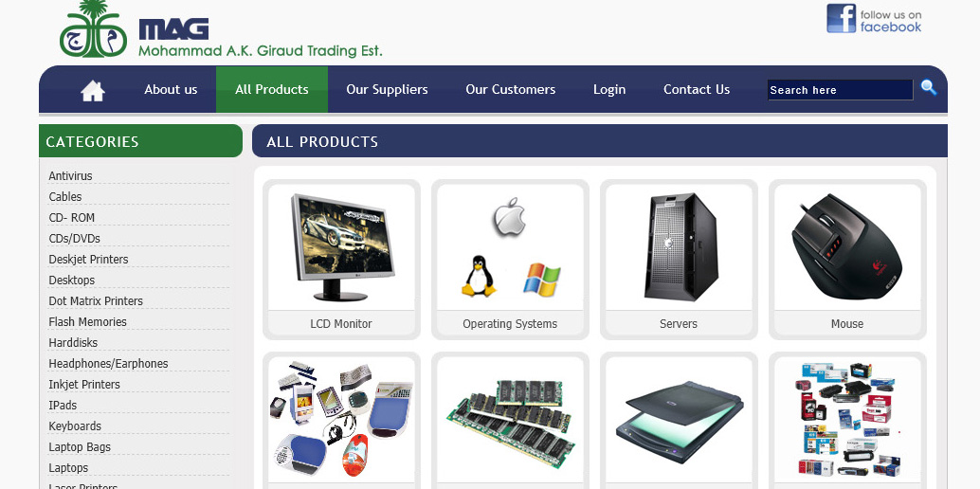Click the Login link
Viewport: 980px width, 489px height.
tap(609, 89)
